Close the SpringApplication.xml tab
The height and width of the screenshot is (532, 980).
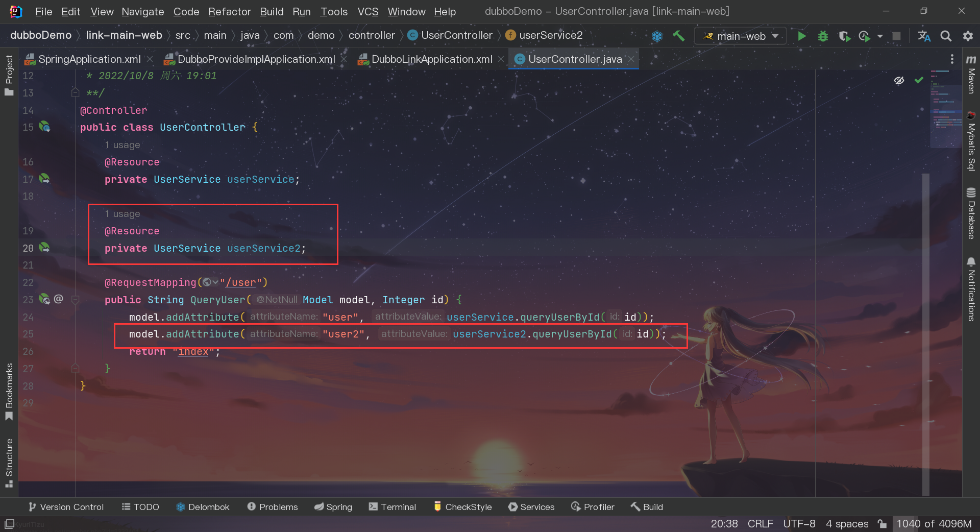point(150,59)
